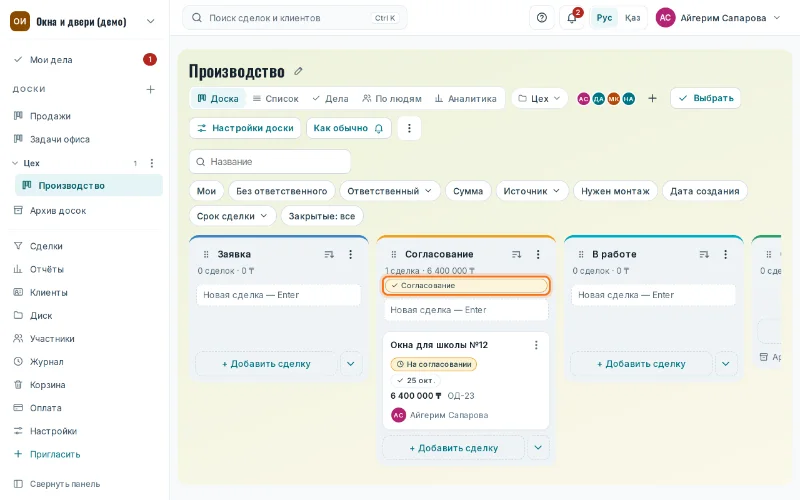This screenshot has height=500, width=800.
Task: Click sort icon in Согласование column
Action: coord(517,254)
